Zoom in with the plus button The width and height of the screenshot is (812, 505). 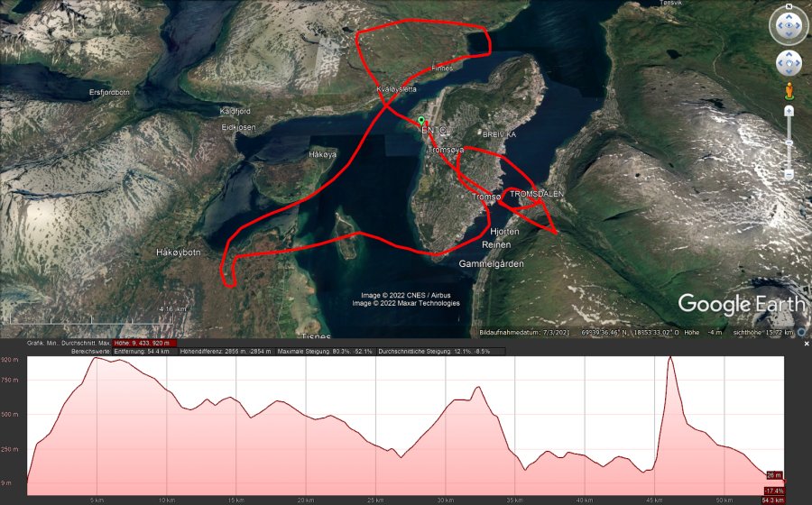[x=789, y=111]
